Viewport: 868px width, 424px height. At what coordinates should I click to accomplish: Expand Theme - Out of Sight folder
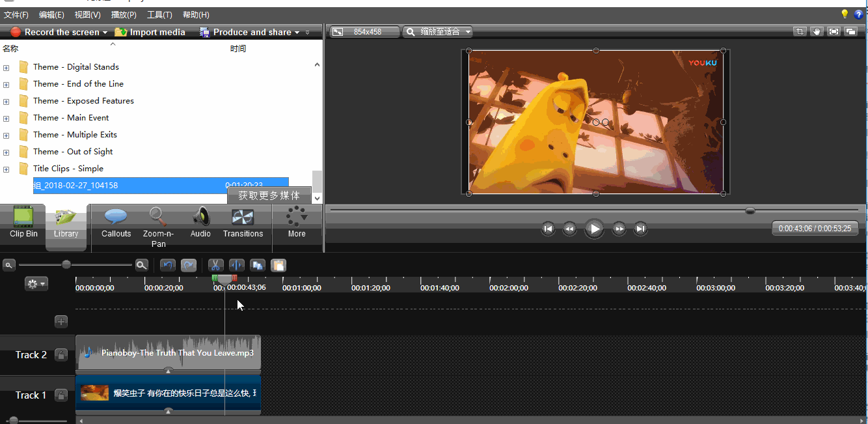pyautogui.click(x=7, y=152)
